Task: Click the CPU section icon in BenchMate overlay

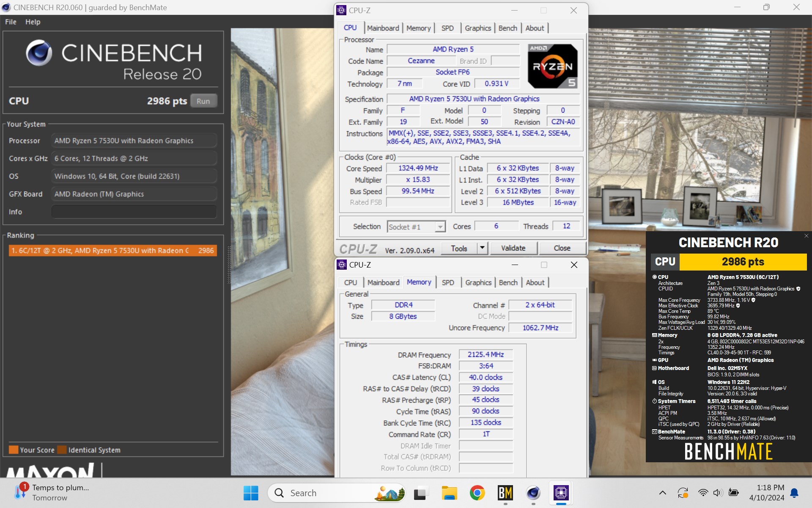Action: click(654, 277)
